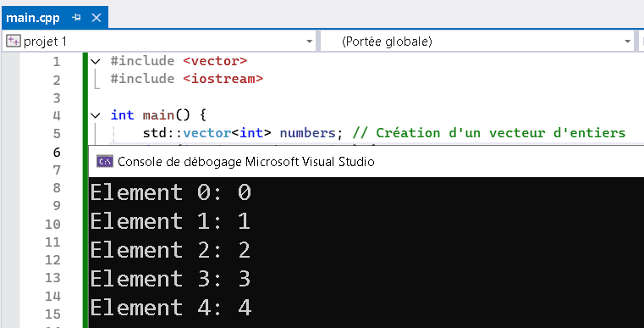Viewport: 644px width, 328px height.
Task: Pin the main.cpp tab
Action: (77, 18)
